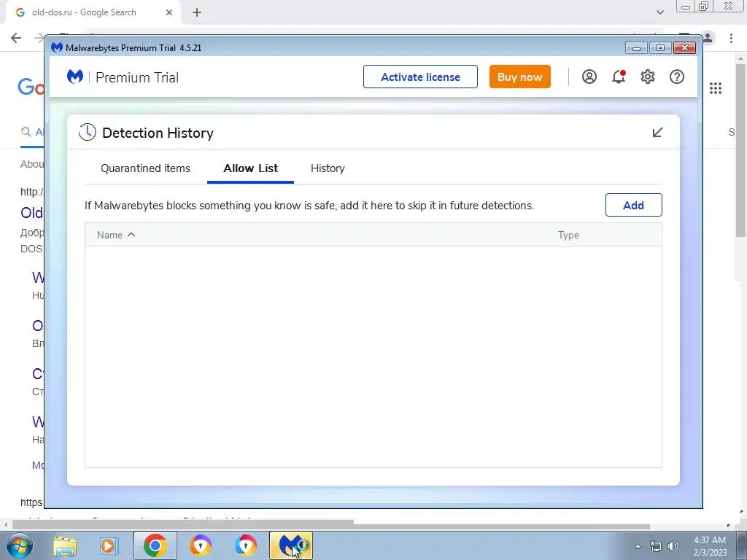This screenshot has height=560, width=747.
Task: Click the Malwarebytes taskbar icon
Action: 291,545
